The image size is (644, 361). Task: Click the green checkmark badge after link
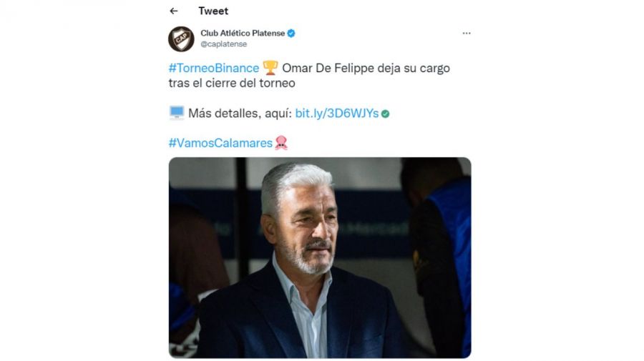click(385, 114)
